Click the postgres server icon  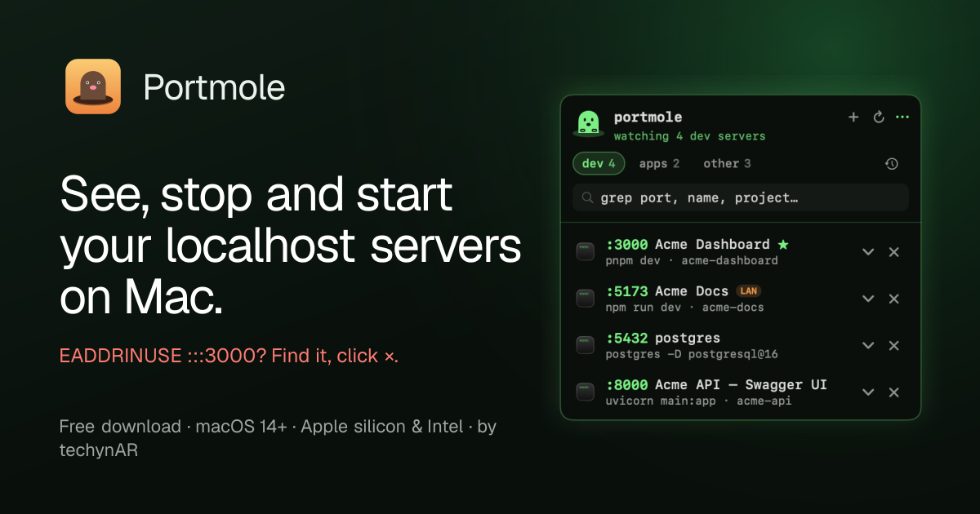(585, 346)
